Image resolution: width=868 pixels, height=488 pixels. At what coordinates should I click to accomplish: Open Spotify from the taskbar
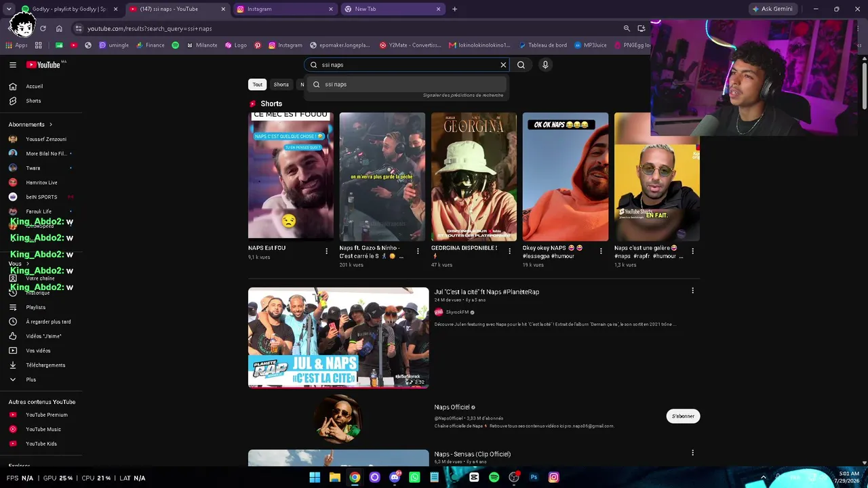(494, 478)
